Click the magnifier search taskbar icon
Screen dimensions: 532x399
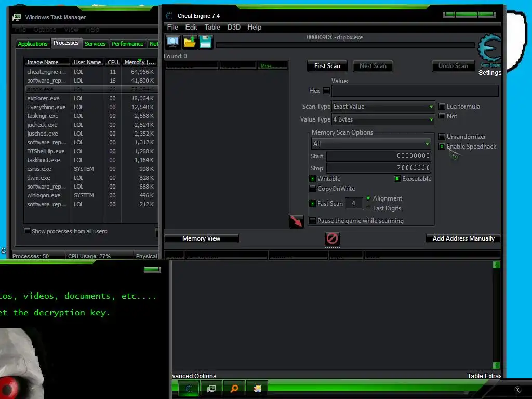point(234,389)
